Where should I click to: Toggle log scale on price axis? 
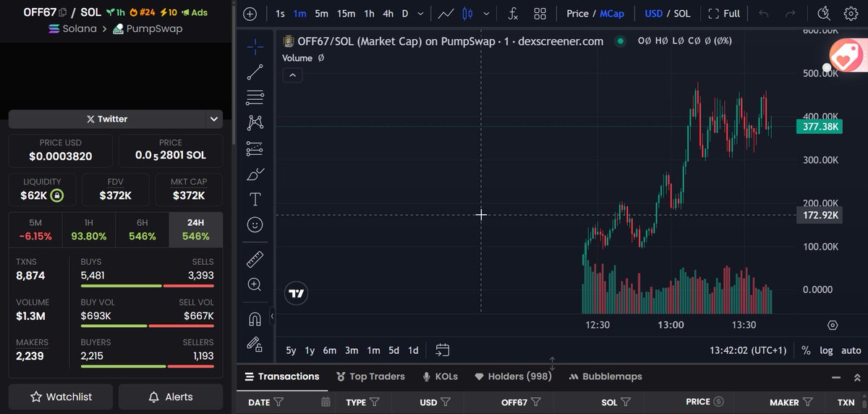pyautogui.click(x=826, y=350)
